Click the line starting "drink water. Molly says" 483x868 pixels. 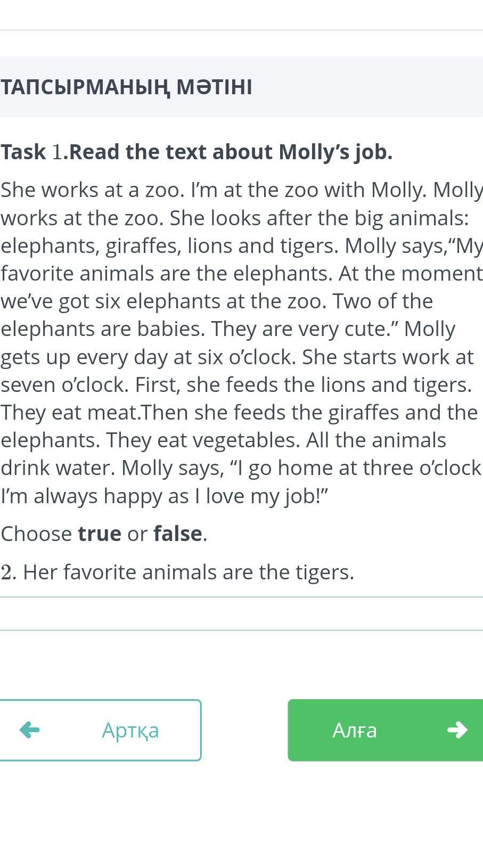click(241, 468)
